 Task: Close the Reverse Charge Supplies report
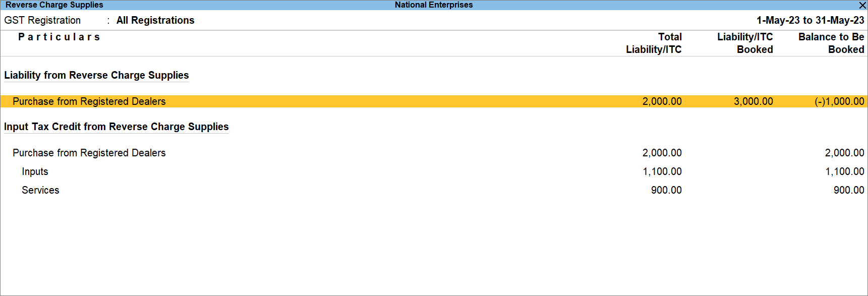pyautogui.click(x=862, y=5)
